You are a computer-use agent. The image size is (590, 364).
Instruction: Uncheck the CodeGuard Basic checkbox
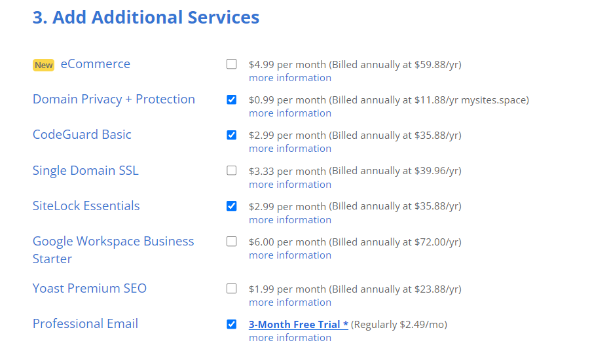[231, 135]
